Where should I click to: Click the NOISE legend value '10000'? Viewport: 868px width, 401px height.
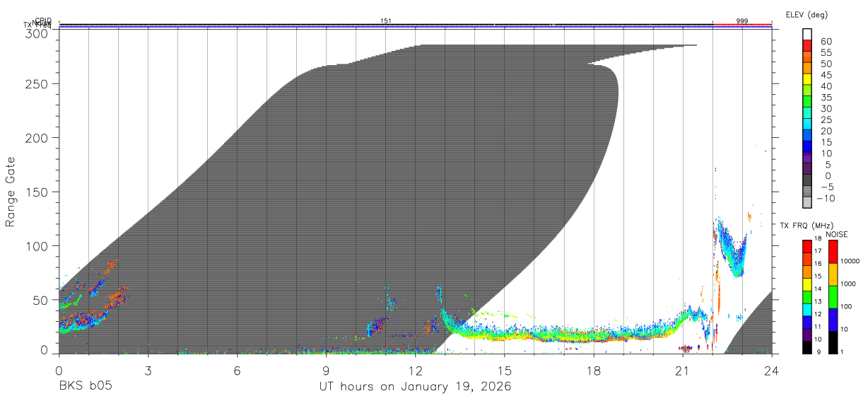pos(850,262)
